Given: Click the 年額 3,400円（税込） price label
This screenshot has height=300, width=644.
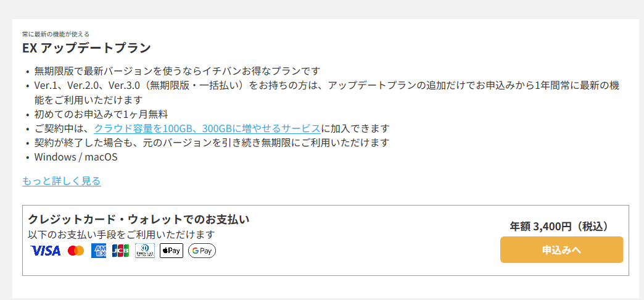Looking at the screenshot, I should pos(561,227).
